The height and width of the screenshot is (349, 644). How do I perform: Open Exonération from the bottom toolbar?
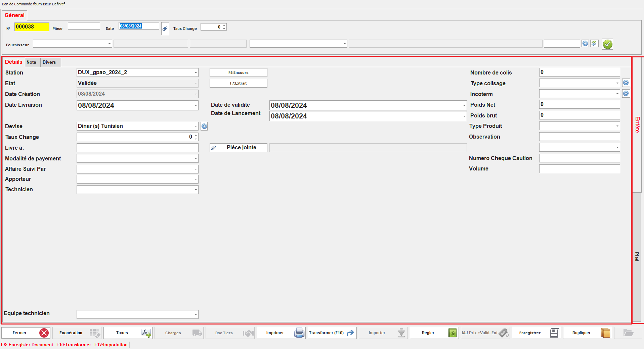[x=77, y=333]
